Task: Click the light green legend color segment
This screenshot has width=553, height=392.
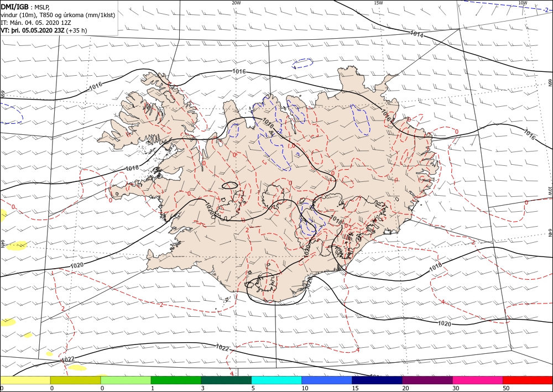Action: (x=126, y=380)
